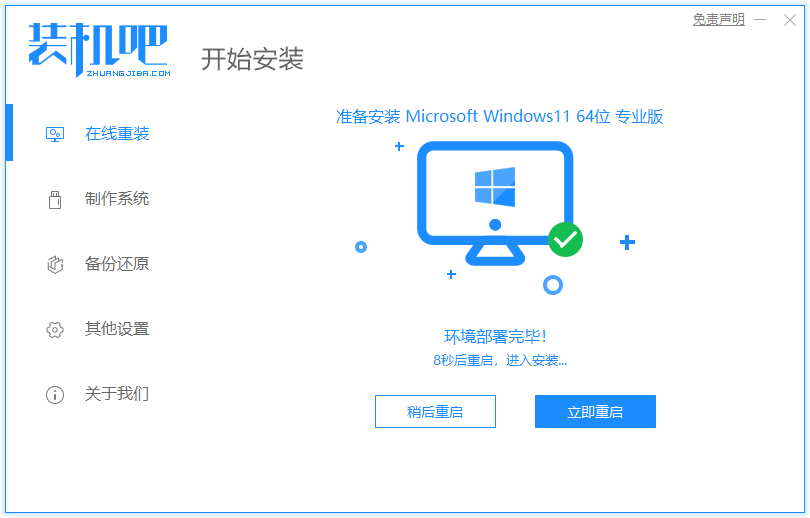810x518 pixels.
Task: Click the USB drive icon for 制作系统
Action: pos(55,199)
